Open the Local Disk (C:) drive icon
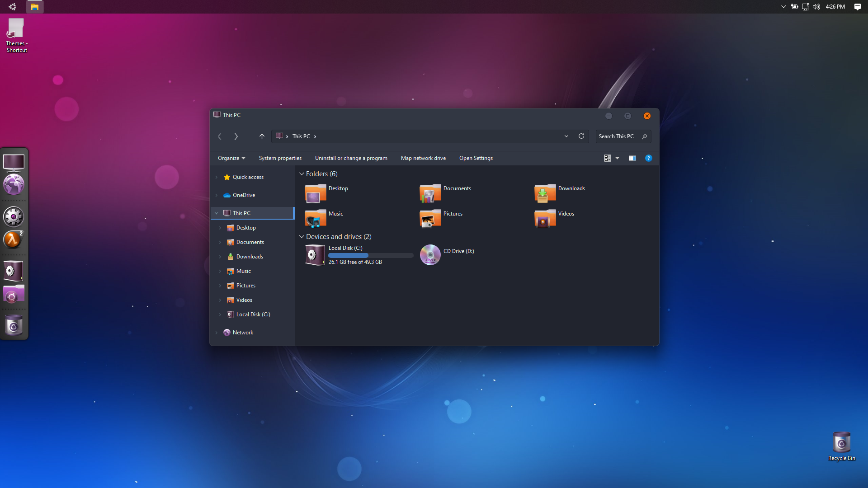Viewport: 868px width, 488px height. click(315, 255)
